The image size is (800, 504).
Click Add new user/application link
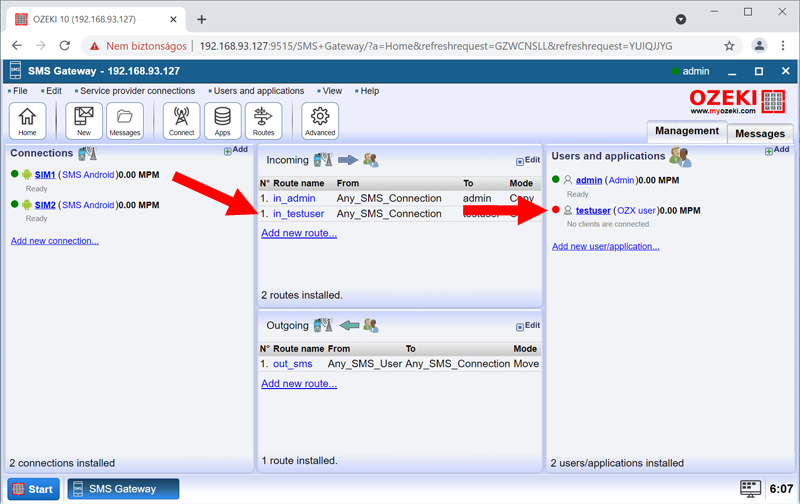pos(606,246)
